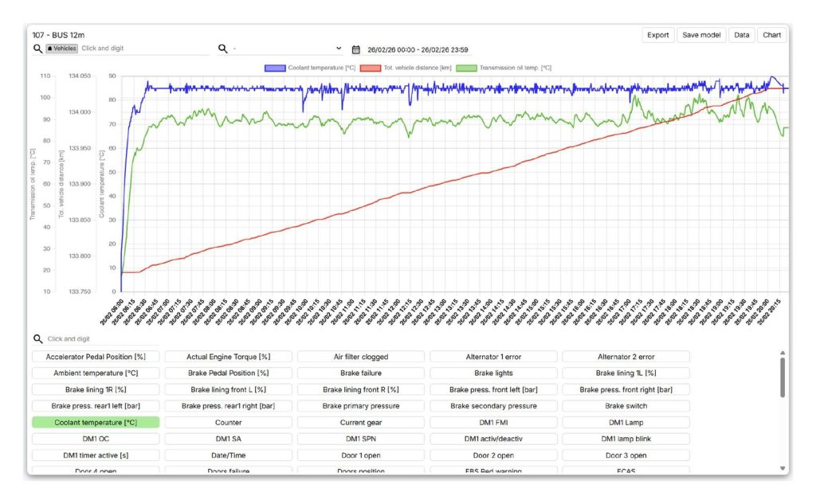Select Brake lining 1R [%] parameter
816x504 pixels.
(96, 389)
